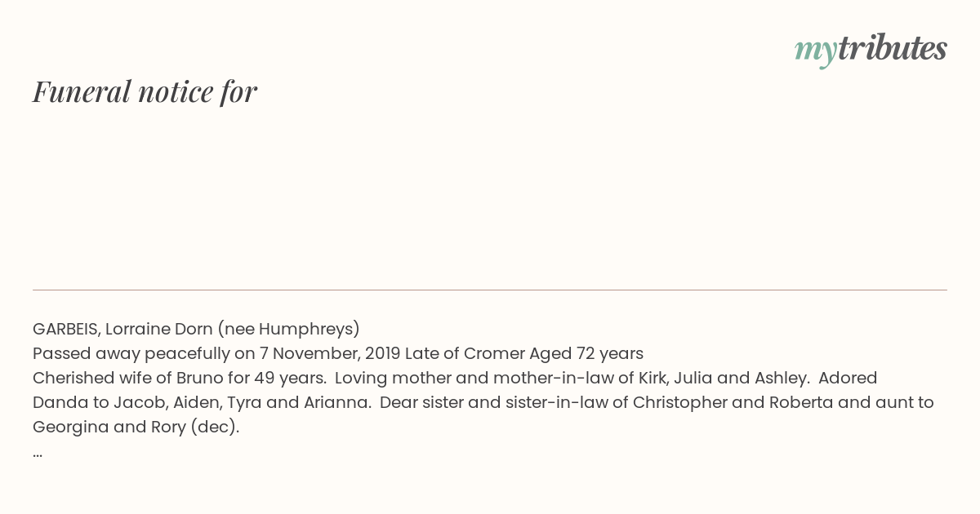Click the maiden name "(nee Humphreys)"
980x514 pixels.
288,329
